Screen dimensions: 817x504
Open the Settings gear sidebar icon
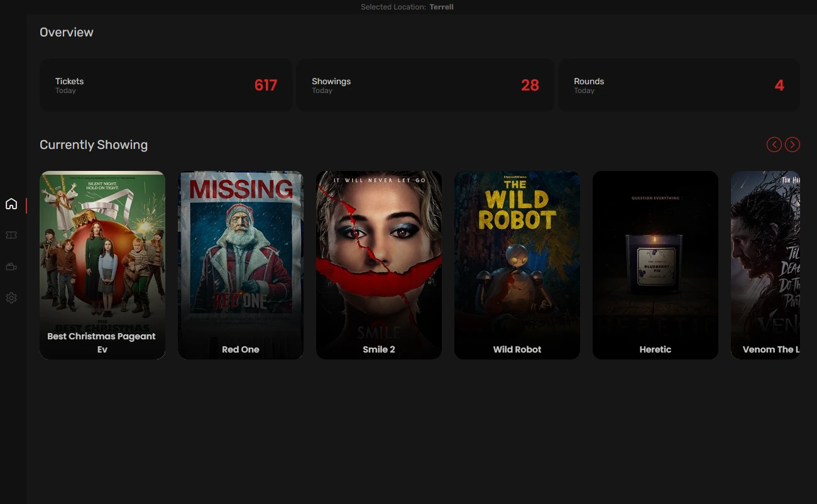click(11, 298)
